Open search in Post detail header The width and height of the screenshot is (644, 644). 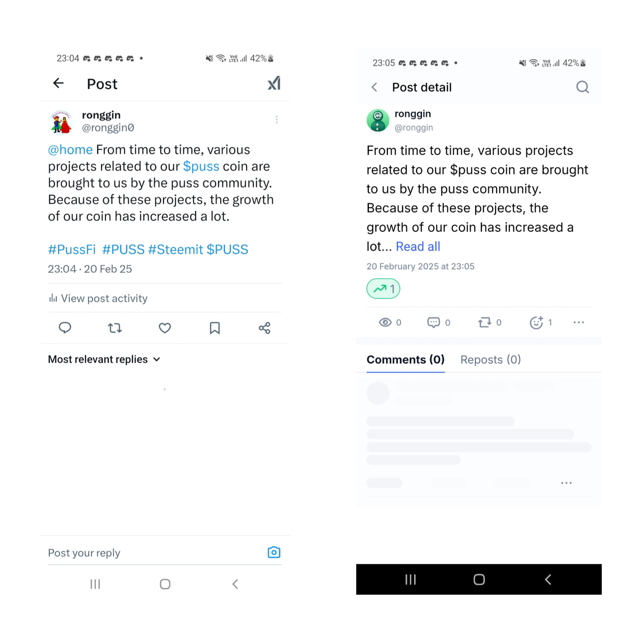pyautogui.click(x=582, y=87)
